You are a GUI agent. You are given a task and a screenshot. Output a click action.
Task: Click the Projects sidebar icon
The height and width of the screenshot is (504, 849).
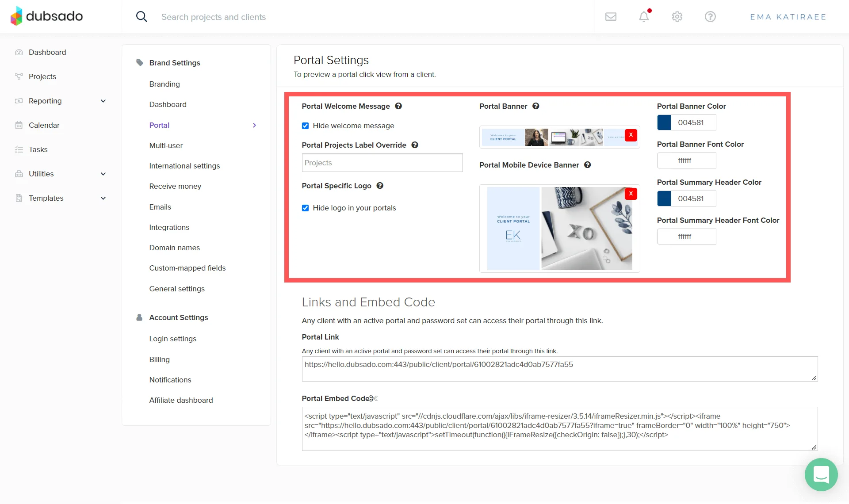pos(19,76)
